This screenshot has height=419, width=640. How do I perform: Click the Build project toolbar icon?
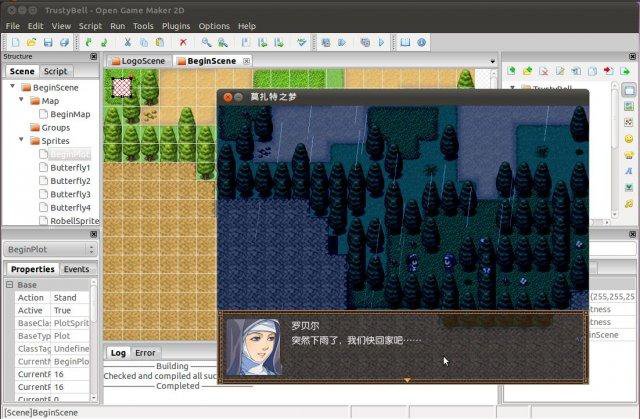[x=326, y=42]
